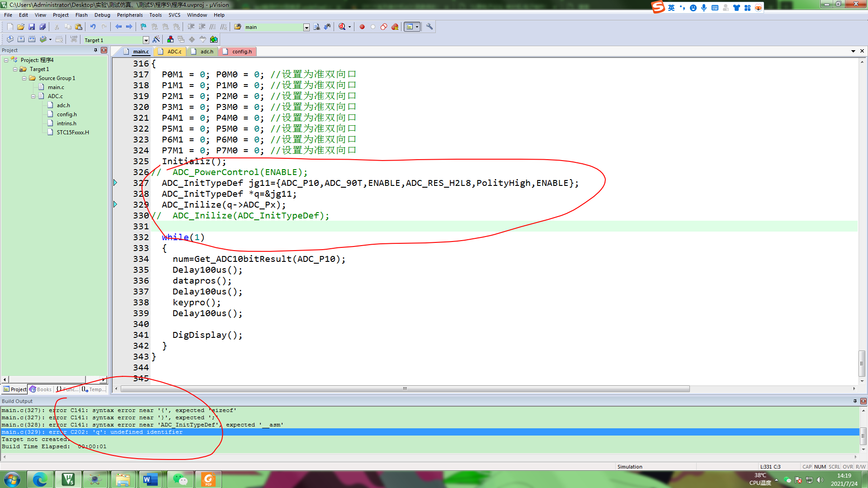Insert breakpoint red dot icon
Viewport: 868px width, 488px height.
(x=362, y=27)
